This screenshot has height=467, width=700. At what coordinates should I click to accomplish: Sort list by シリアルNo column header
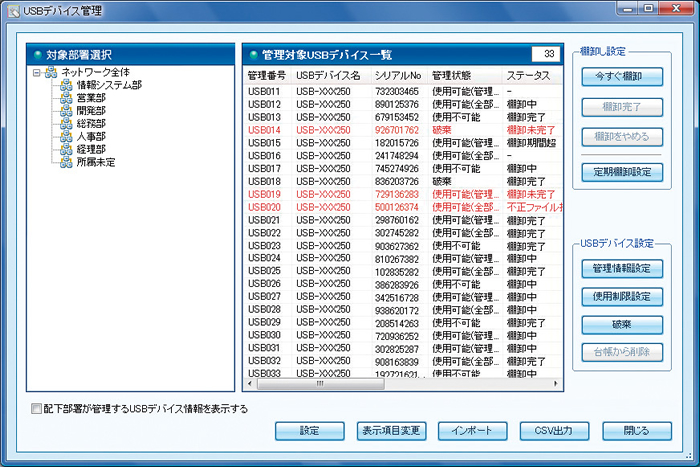click(x=396, y=75)
